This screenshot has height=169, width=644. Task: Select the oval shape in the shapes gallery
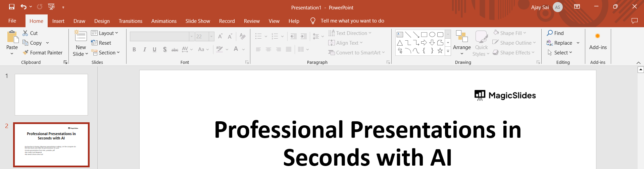pos(432,34)
